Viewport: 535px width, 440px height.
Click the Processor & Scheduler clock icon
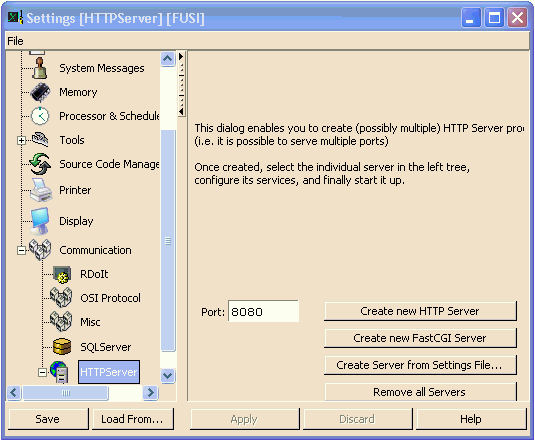[40, 116]
